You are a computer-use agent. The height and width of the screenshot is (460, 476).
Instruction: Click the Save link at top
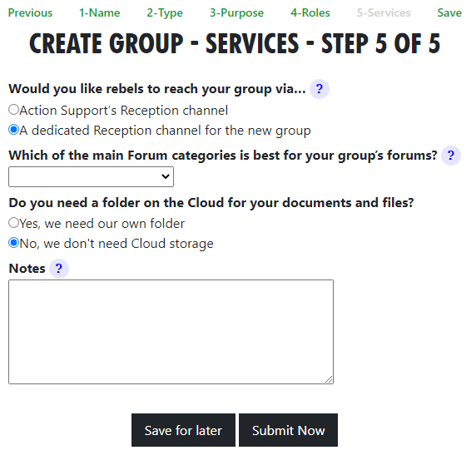click(x=449, y=12)
